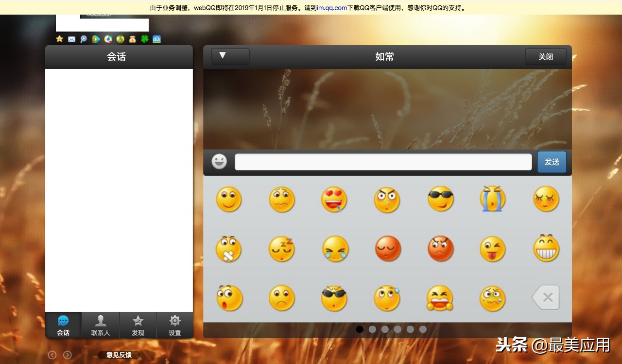Open the Qzone star icon
Viewport: 622px width, 364px height.
coord(60,39)
